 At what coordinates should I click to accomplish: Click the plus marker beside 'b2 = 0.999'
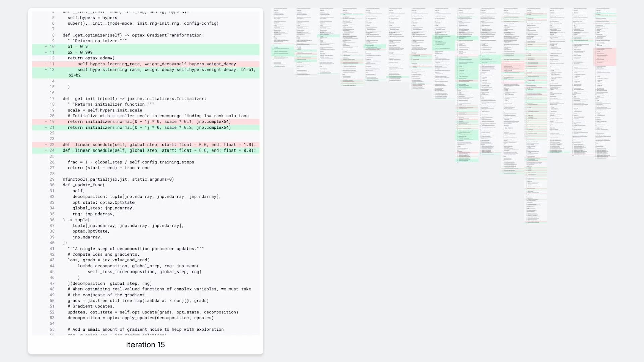pos(46,52)
